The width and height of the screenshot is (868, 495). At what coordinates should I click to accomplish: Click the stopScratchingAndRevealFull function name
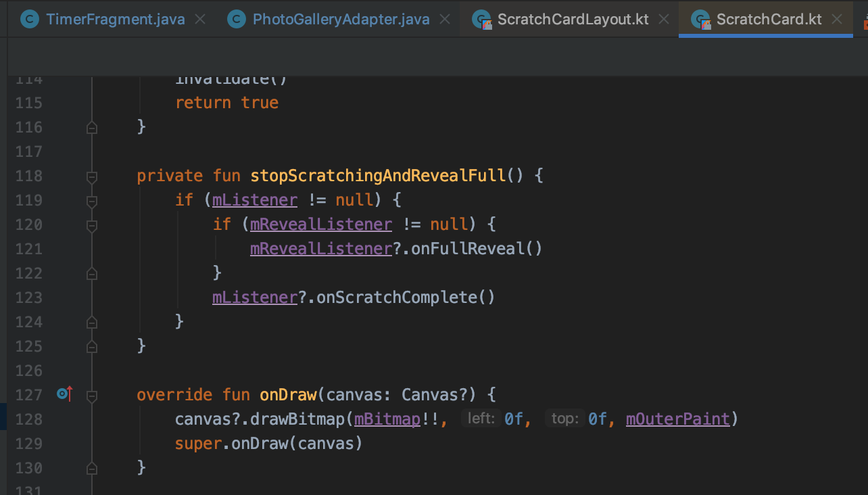(x=378, y=176)
